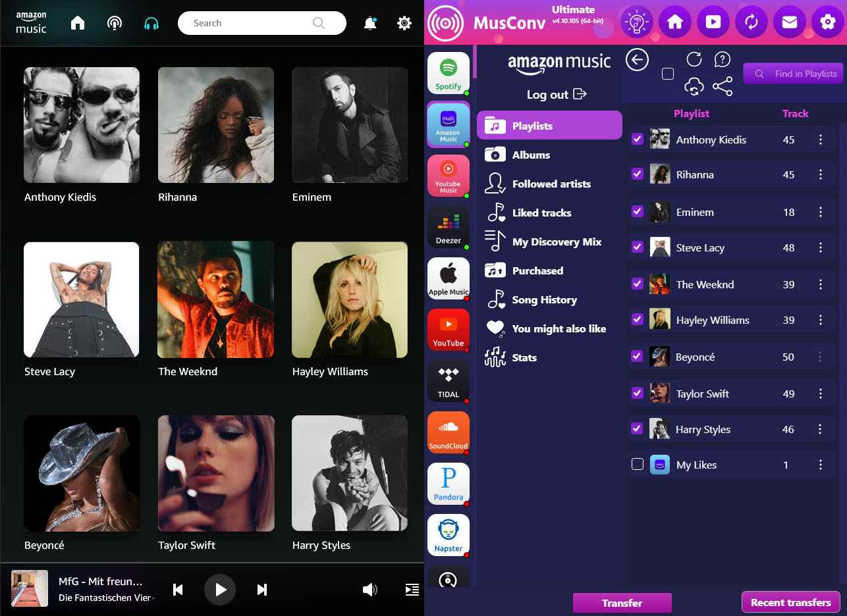Image resolution: width=847 pixels, height=616 pixels.
Task: Open options menu for Eminem row
Action: point(821,212)
